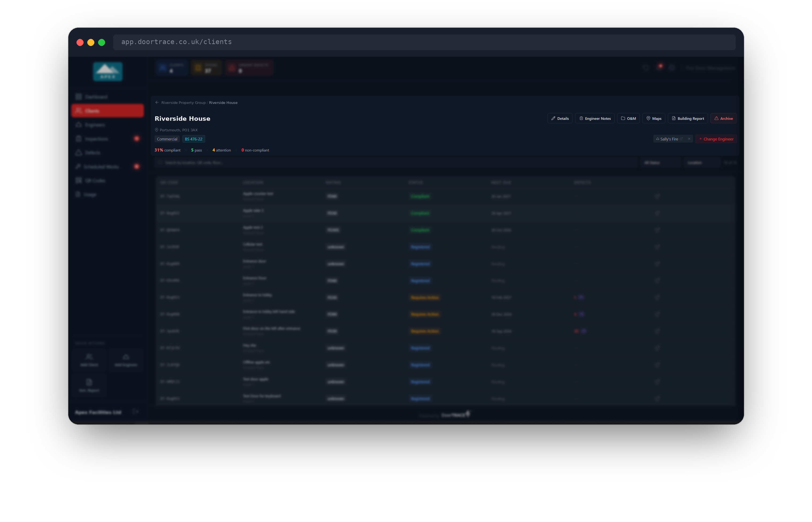Click the 0 non-compliant count
The height and width of the screenshot is (522, 812).
pyautogui.click(x=255, y=150)
